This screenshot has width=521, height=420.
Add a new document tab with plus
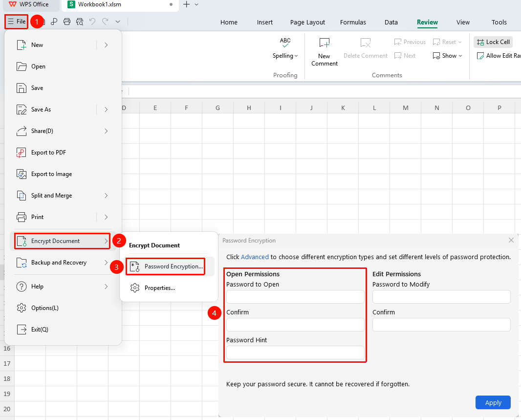[x=186, y=5]
